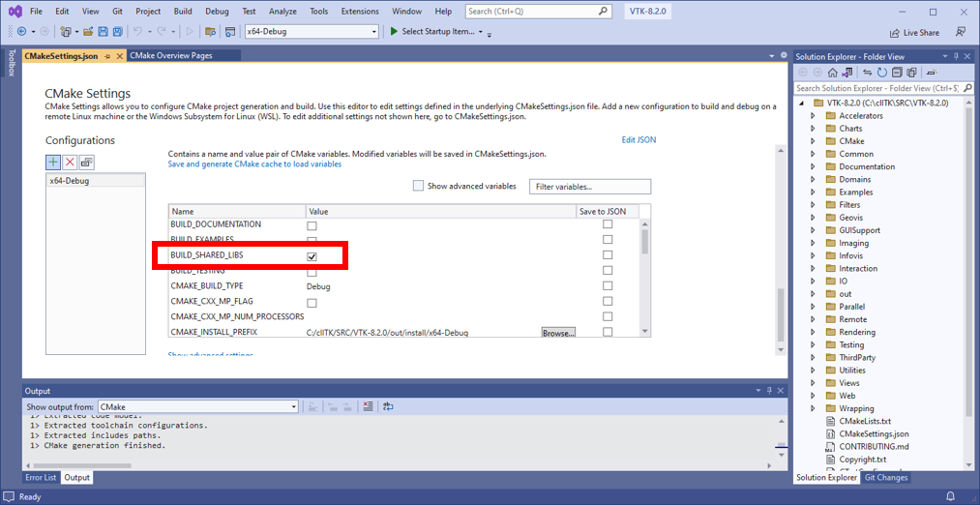Screen dimensions: 980x505
Task: Expand the Accelerators folder
Action: pos(813,116)
